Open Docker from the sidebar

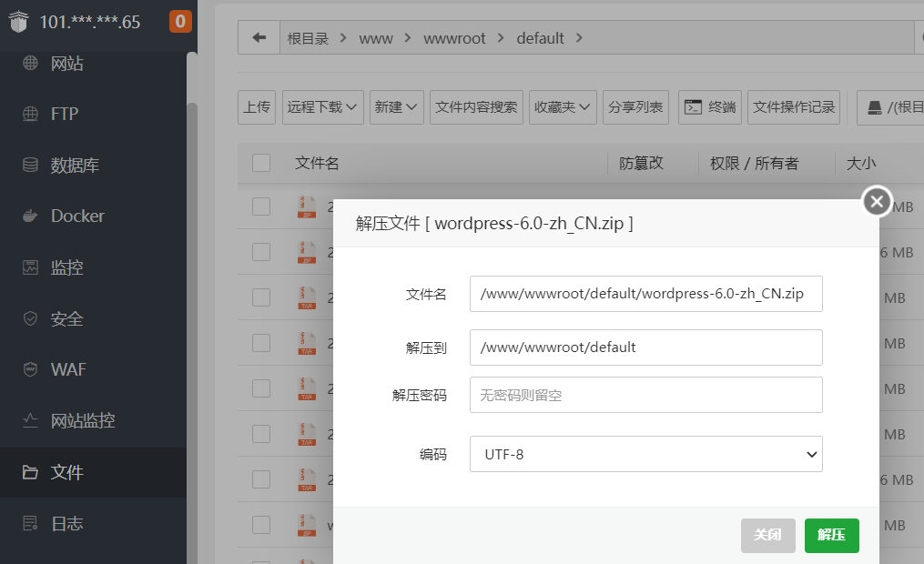coord(31,217)
